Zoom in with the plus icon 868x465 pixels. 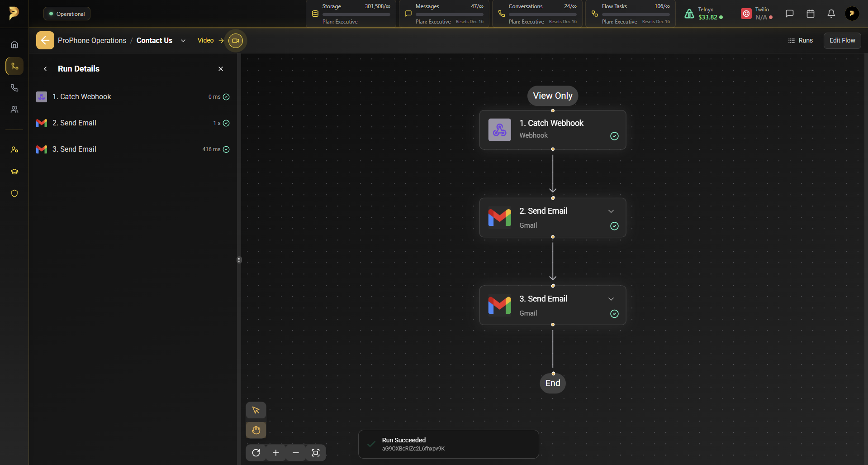point(276,453)
